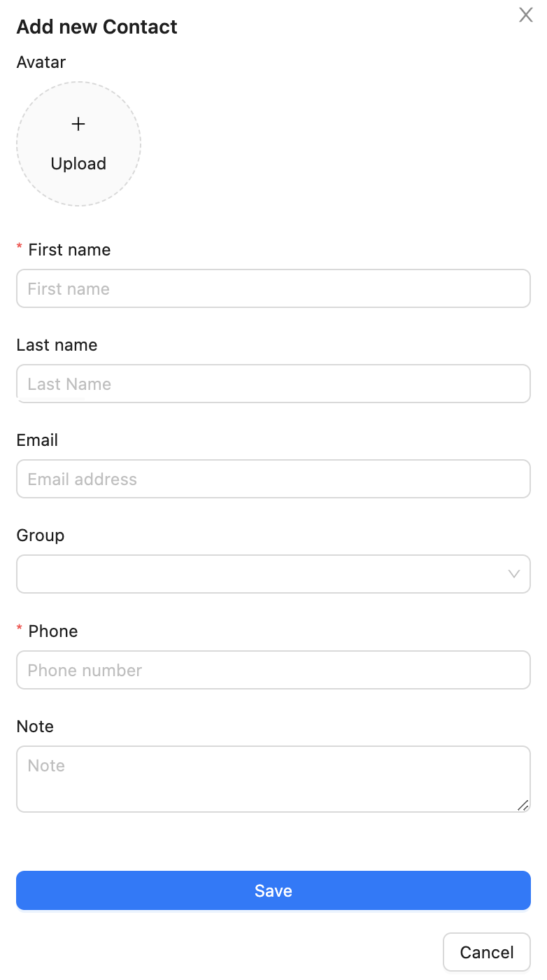Select the Phone number input field
The height and width of the screenshot is (980, 547).
coord(273,670)
